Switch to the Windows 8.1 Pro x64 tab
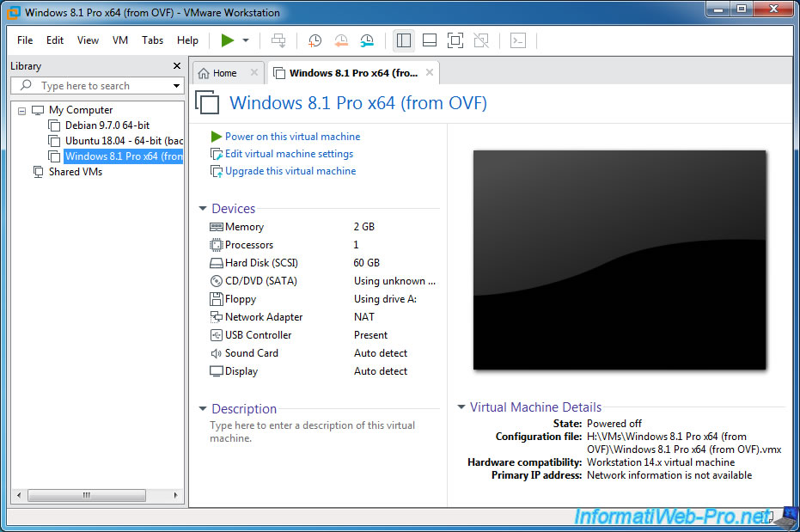800x532 pixels. pyautogui.click(x=353, y=73)
